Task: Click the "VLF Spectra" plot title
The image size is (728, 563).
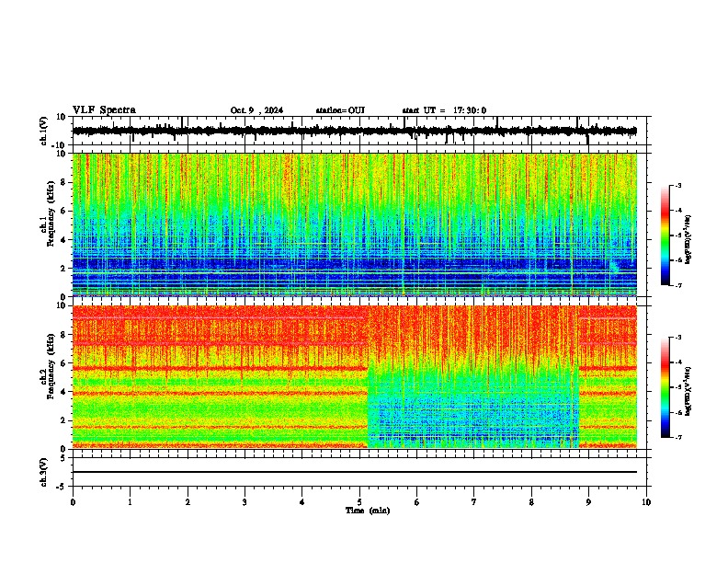Action: point(104,110)
